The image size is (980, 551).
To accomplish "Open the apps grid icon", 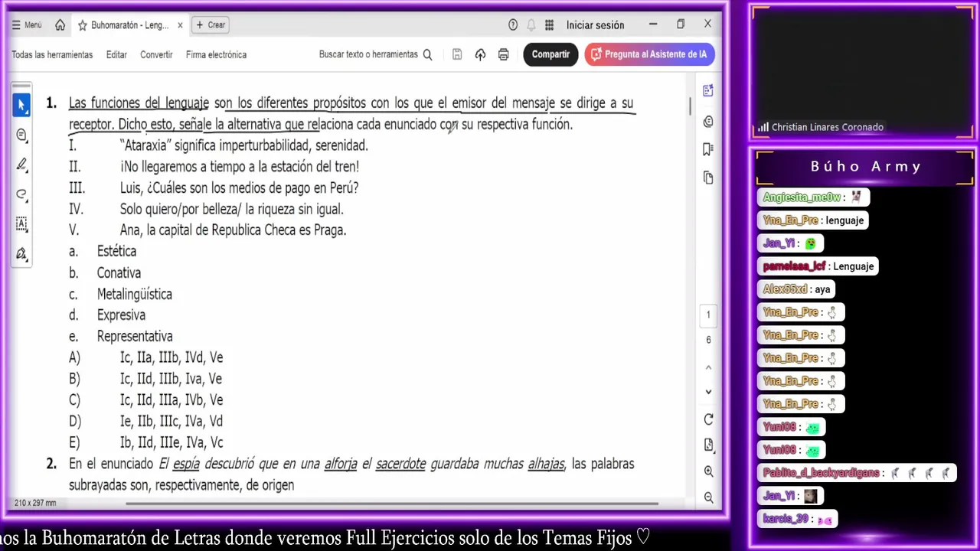I will (x=549, y=25).
